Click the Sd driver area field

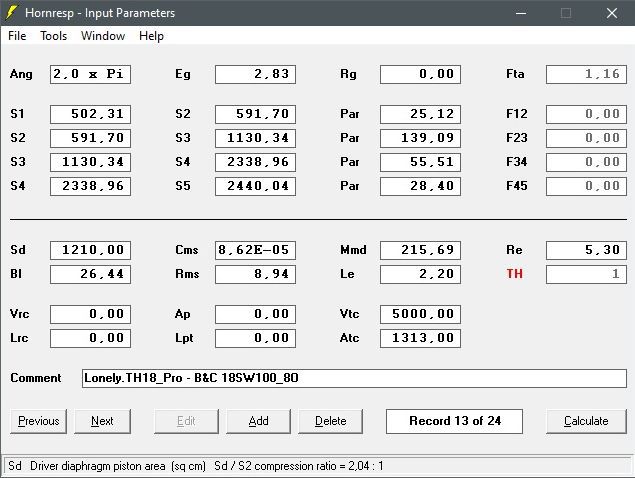tap(90, 250)
